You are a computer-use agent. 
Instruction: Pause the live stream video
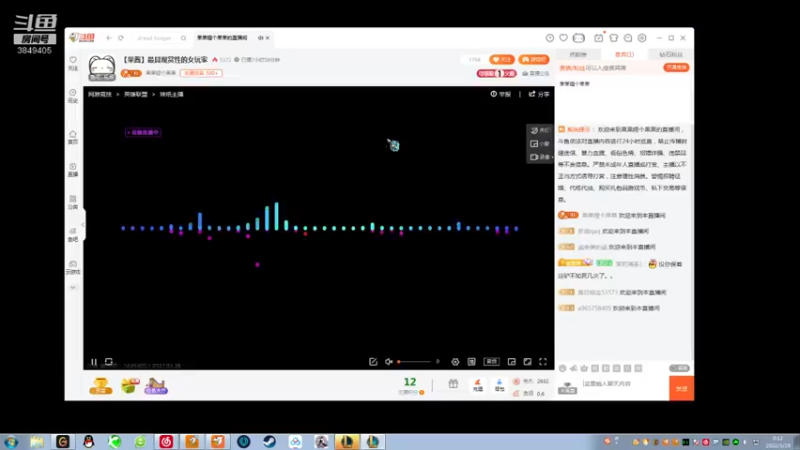tap(93, 362)
